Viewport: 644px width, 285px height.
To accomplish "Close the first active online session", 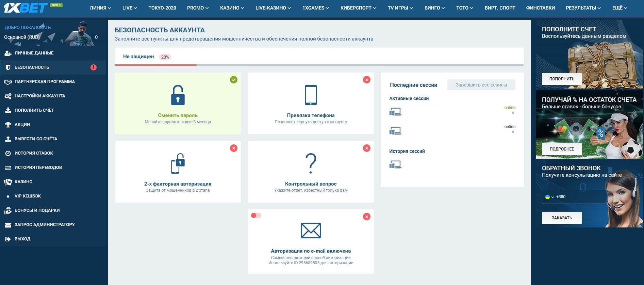I will tap(513, 113).
